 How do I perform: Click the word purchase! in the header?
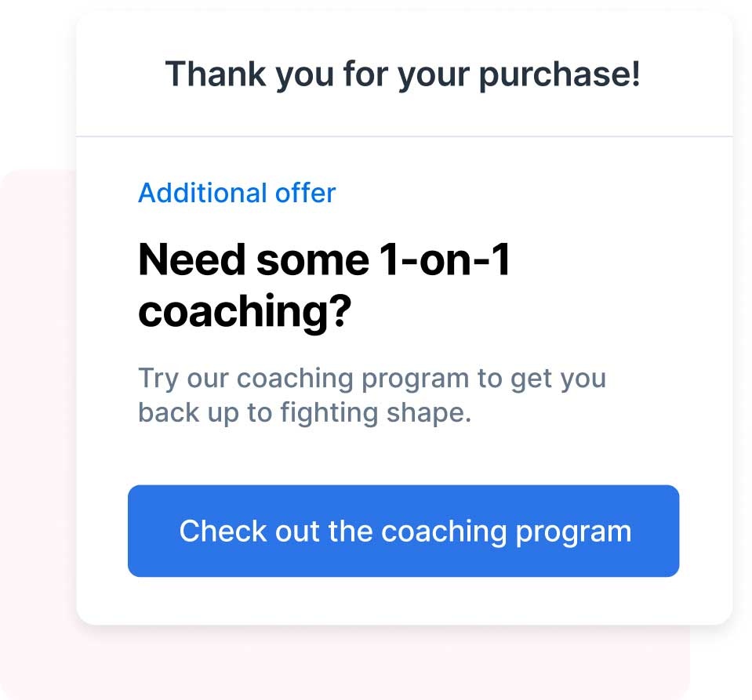click(560, 74)
